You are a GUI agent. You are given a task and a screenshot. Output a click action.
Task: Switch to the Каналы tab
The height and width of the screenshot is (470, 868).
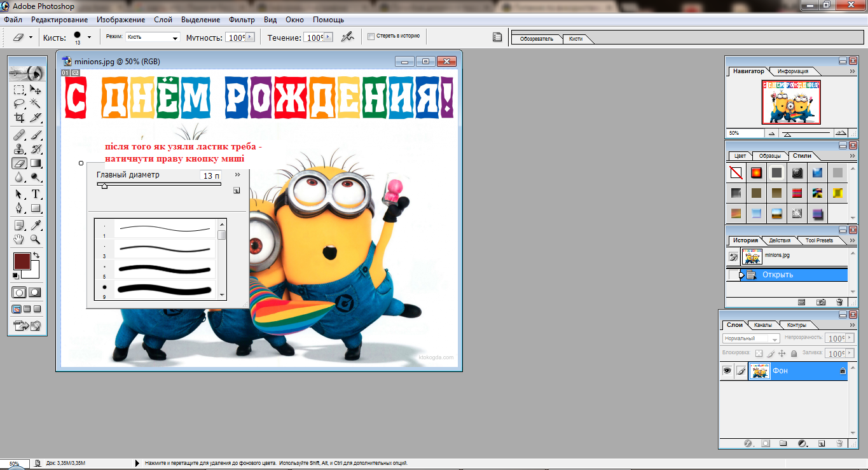763,325
